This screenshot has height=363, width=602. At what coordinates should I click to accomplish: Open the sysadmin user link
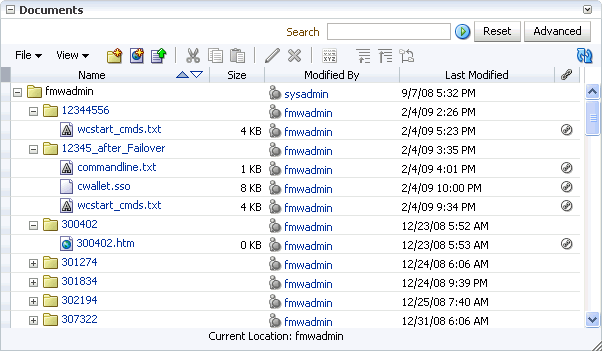[306, 94]
